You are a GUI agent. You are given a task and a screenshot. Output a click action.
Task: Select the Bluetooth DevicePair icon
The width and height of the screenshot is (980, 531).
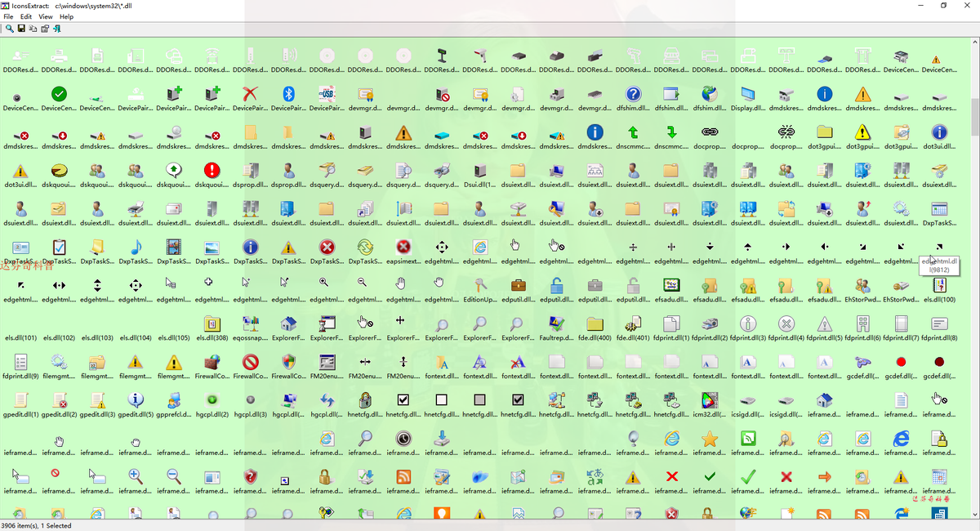point(288,94)
